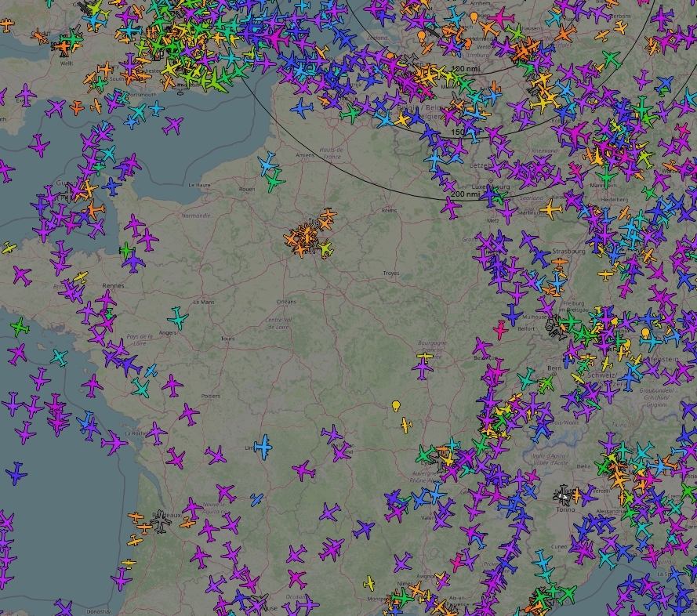The height and width of the screenshot is (616, 697).
Task: Select the purple aircraft left of 200 nmi label
Action: 451,208
